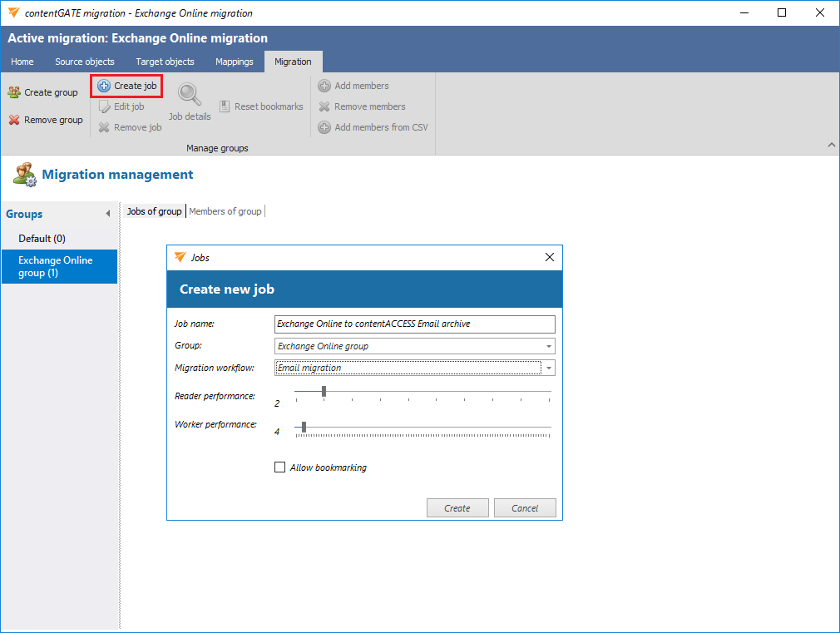Image resolution: width=840 pixels, height=633 pixels.
Task: Click the Create group icon
Action: click(14, 92)
